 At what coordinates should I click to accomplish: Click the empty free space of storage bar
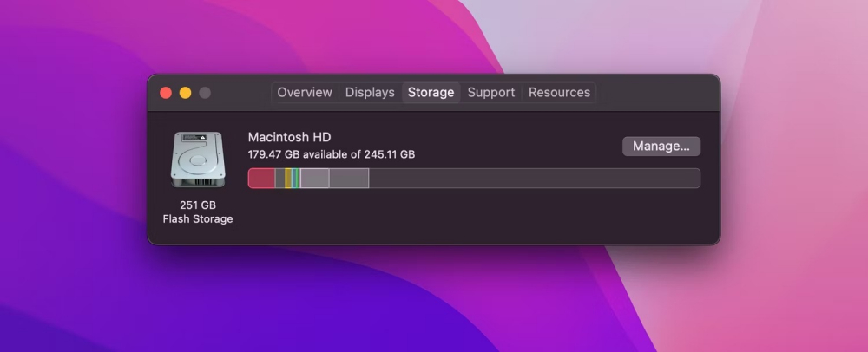(x=534, y=178)
